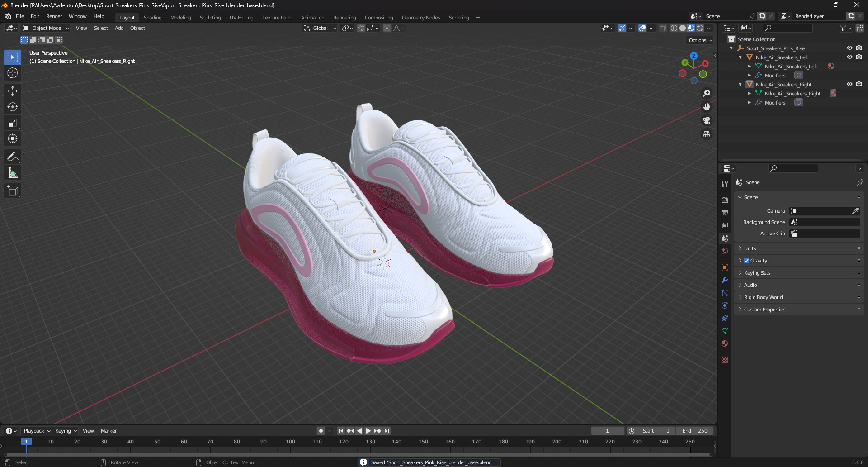Viewport: 868px width, 467px height.
Task: Disable render camera for Nike_Air_Sneakers_Left
Action: 859,57
